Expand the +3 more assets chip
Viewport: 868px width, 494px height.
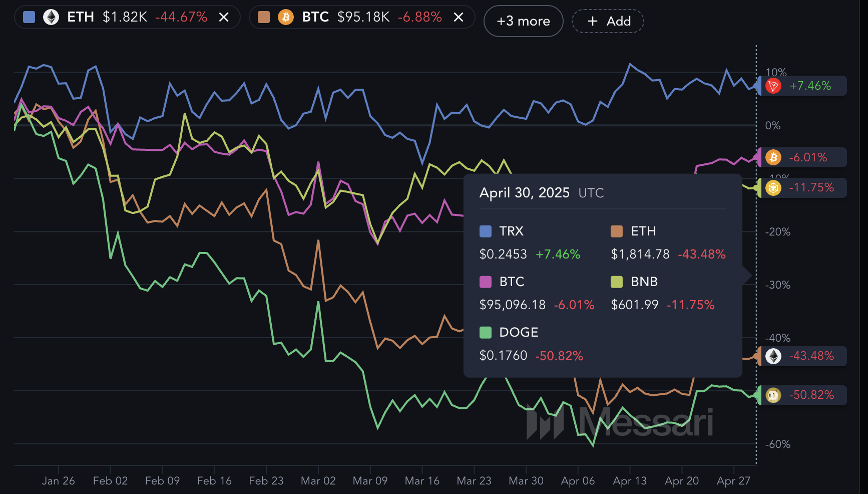tap(523, 21)
